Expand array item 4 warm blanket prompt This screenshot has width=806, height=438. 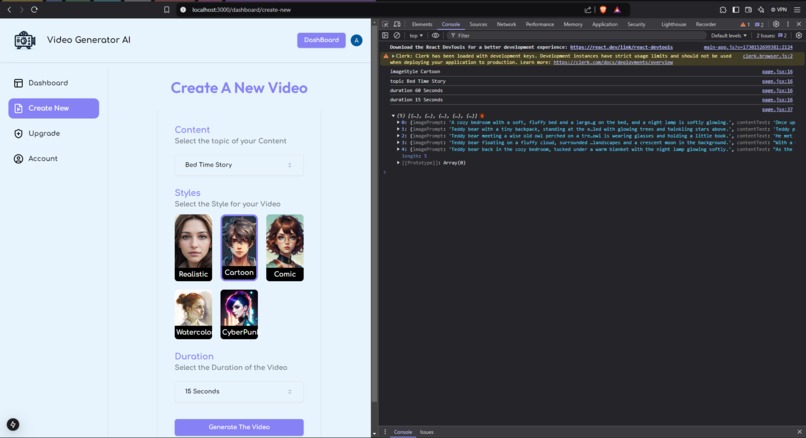[x=398, y=150]
